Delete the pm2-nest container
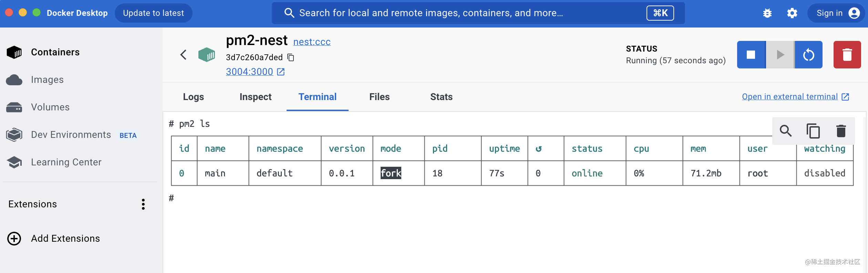 tap(847, 55)
